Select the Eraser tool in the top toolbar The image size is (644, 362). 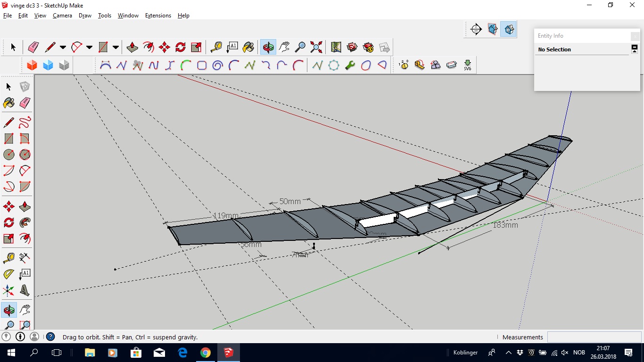coord(33,47)
